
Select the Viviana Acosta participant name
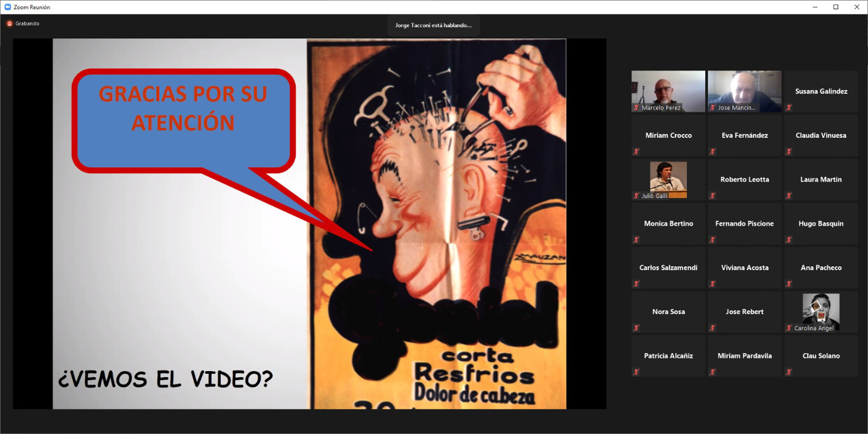pos(745,268)
